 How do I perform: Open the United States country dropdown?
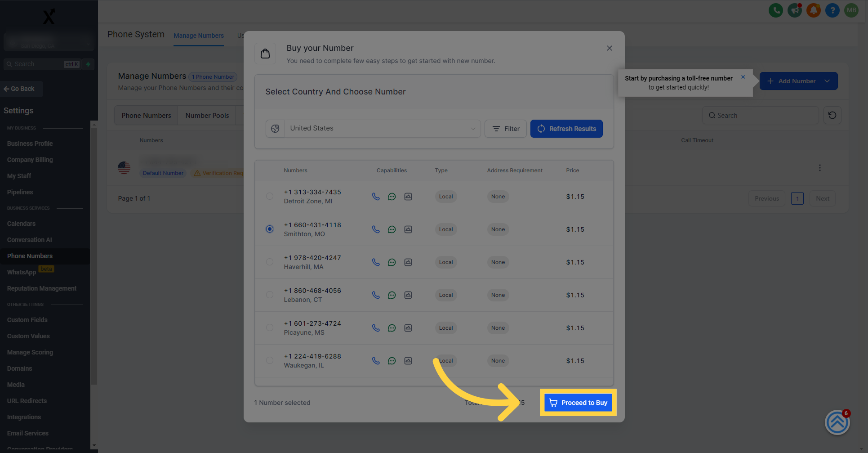click(383, 129)
